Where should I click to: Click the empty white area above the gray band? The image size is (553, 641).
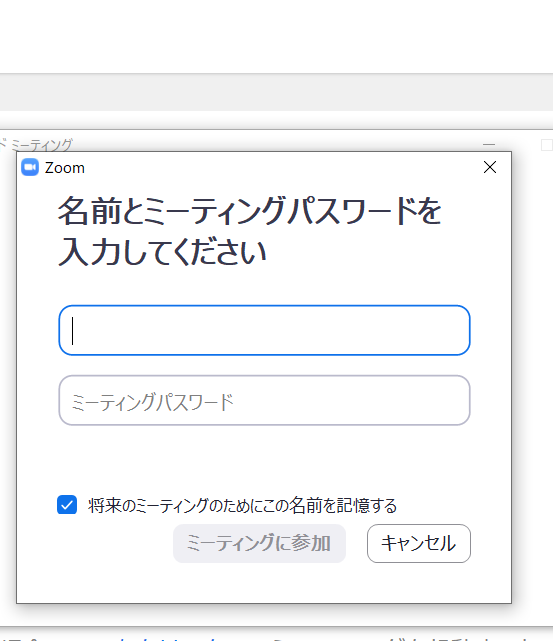click(276, 36)
